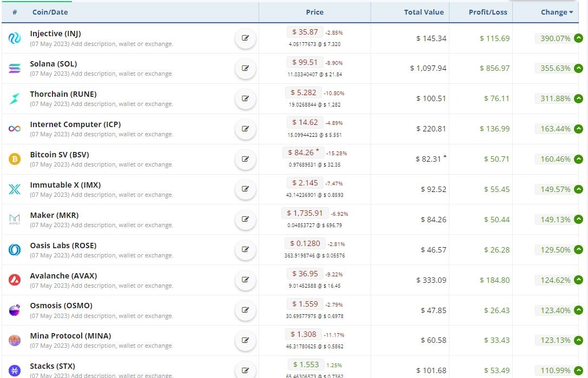The width and height of the screenshot is (588, 378).
Task: Open Oasis Labs (ROSE) name link
Action: 63,246
